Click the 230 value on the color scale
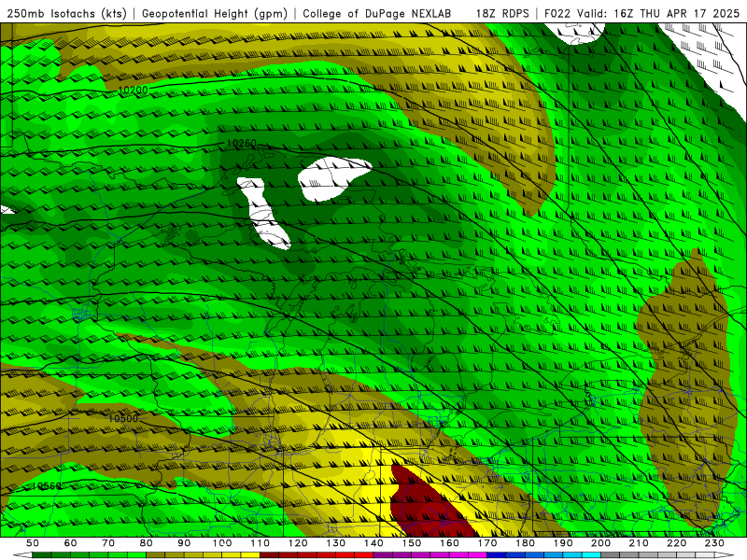747x560 pixels. click(714, 543)
